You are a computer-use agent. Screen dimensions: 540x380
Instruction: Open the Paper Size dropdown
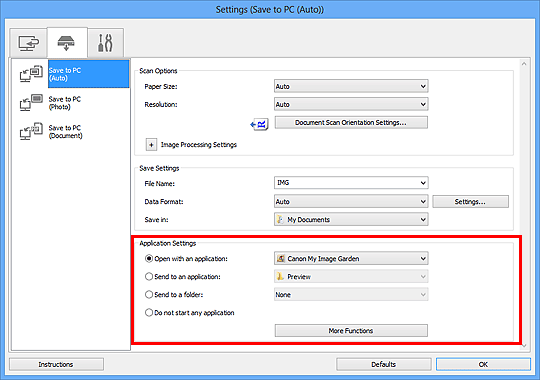click(x=351, y=86)
